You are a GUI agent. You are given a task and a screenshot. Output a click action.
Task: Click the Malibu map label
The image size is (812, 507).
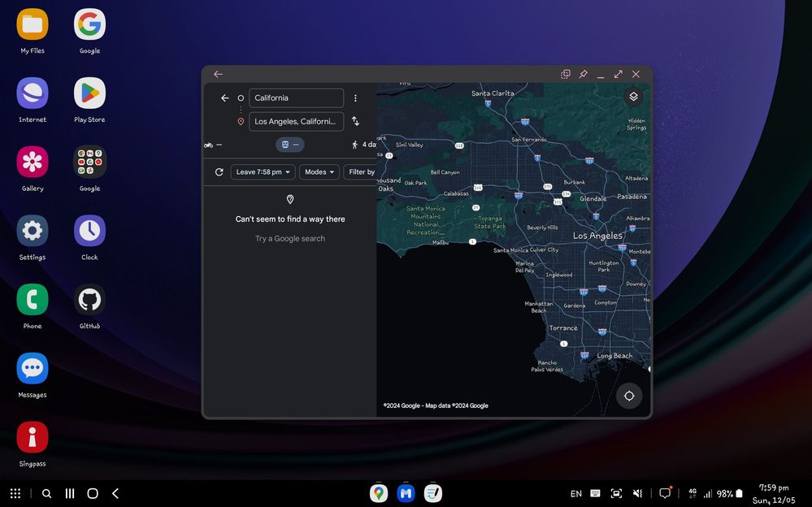[441, 242]
